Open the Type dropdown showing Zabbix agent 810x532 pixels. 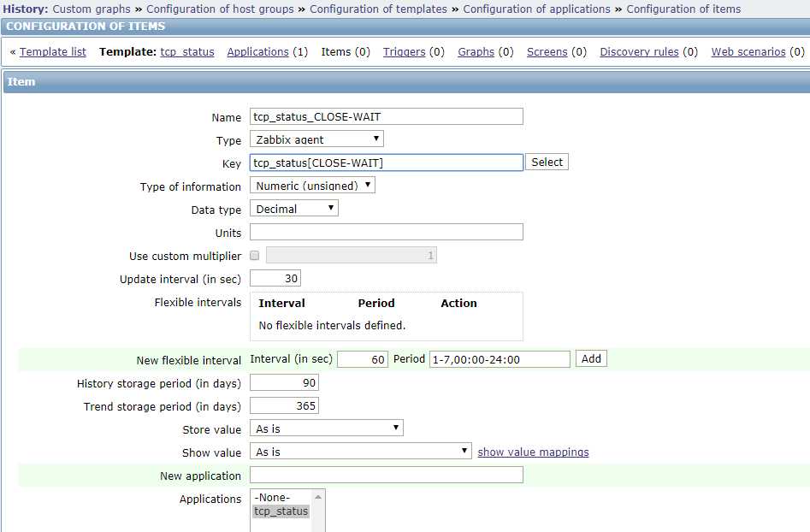point(316,139)
